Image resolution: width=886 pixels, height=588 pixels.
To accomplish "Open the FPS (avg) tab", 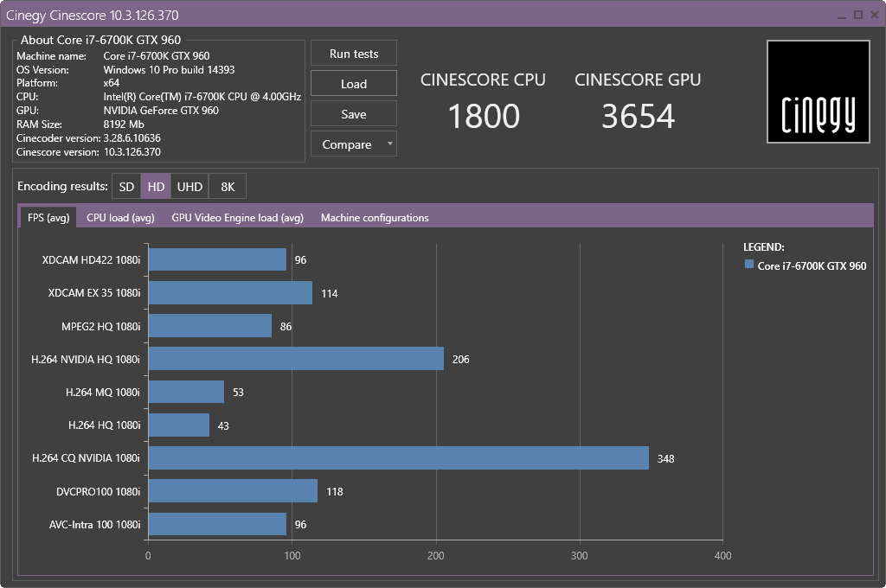I will (48, 218).
